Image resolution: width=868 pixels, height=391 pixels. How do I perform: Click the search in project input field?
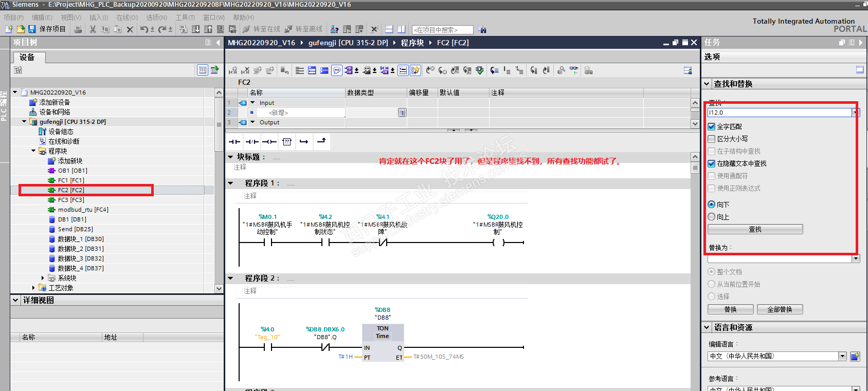point(442,30)
